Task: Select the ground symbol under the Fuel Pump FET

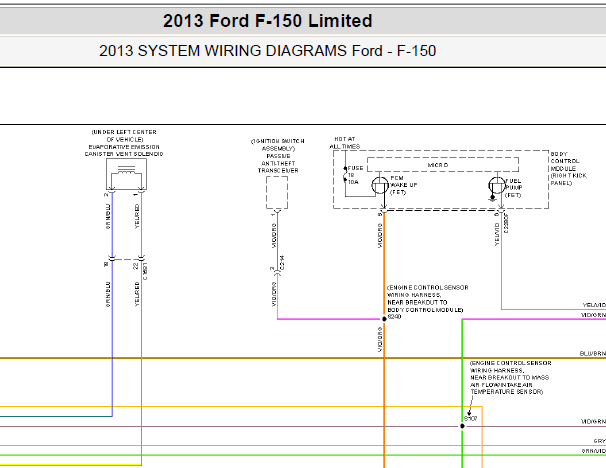Action: (492, 198)
